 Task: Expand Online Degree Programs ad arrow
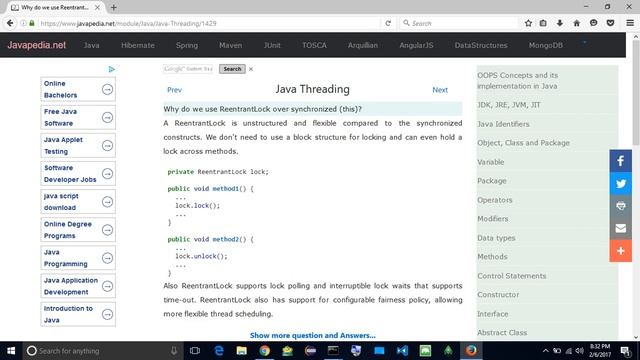point(107,230)
